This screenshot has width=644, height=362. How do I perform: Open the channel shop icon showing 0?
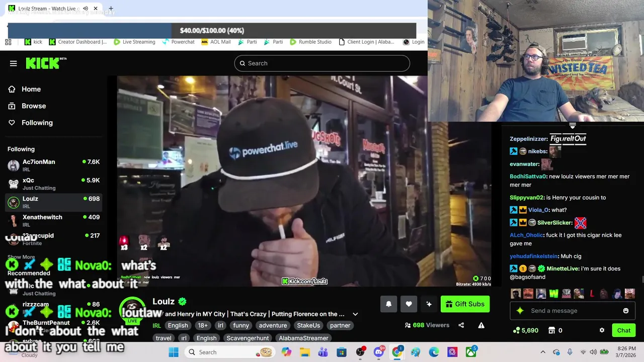point(555,330)
